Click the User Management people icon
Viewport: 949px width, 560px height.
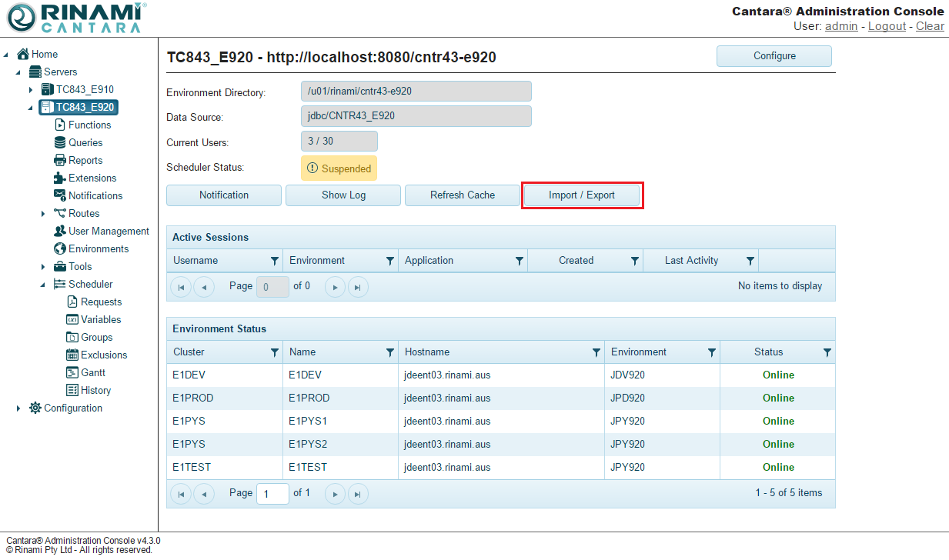click(x=60, y=231)
